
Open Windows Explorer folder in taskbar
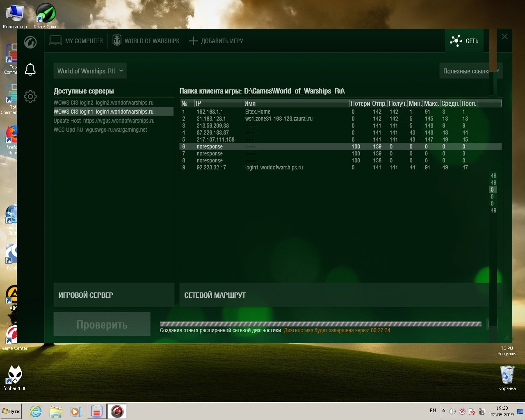56,411
